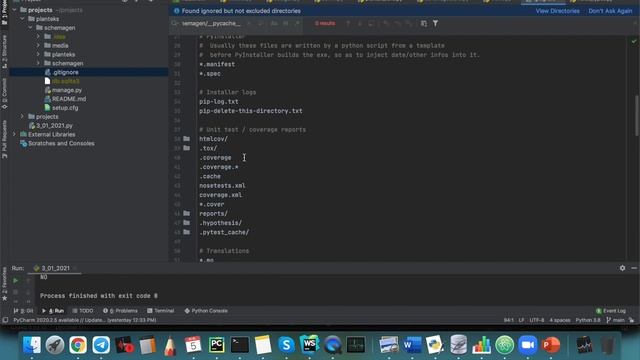Image resolution: width=640 pixels, height=360 pixels.
Task: Collapse the planteks top-level folder
Action: point(23,19)
